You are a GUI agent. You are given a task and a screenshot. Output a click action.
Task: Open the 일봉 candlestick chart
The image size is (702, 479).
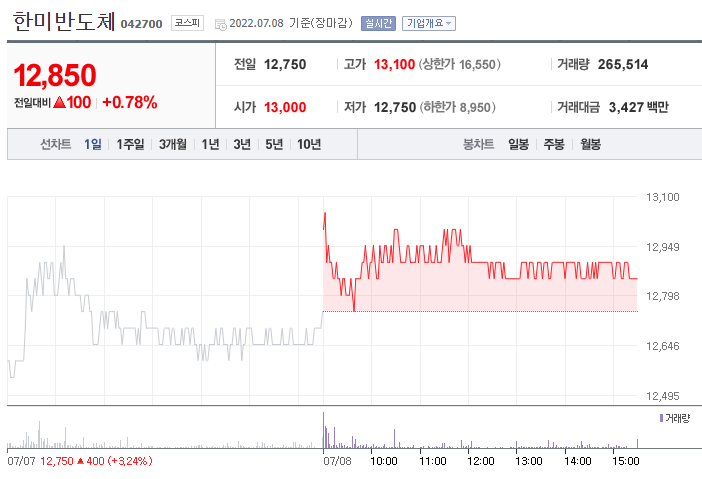[x=518, y=144]
